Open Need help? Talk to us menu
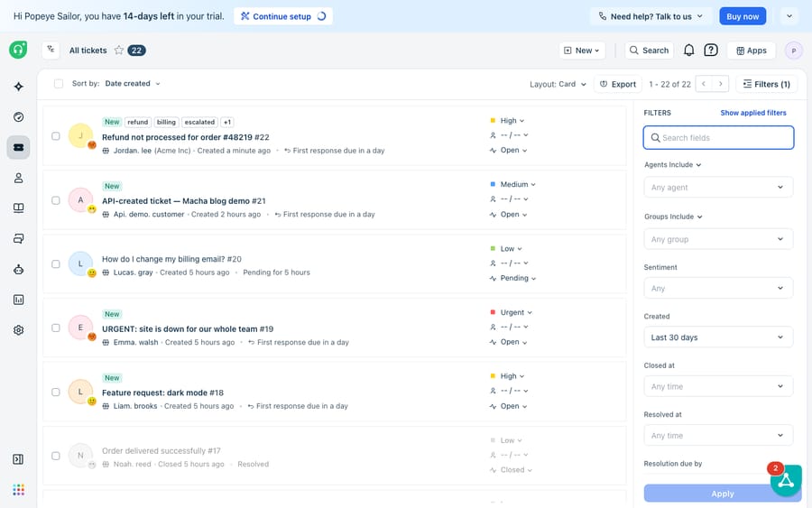812x508 pixels. (x=651, y=16)
